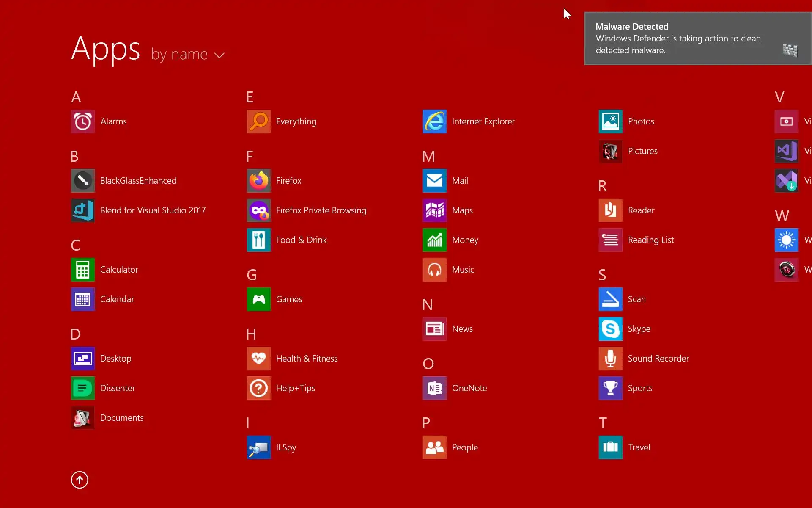Jump via the letter M group header
Viewport: 812px width, 508px height.
coord(428,157)
